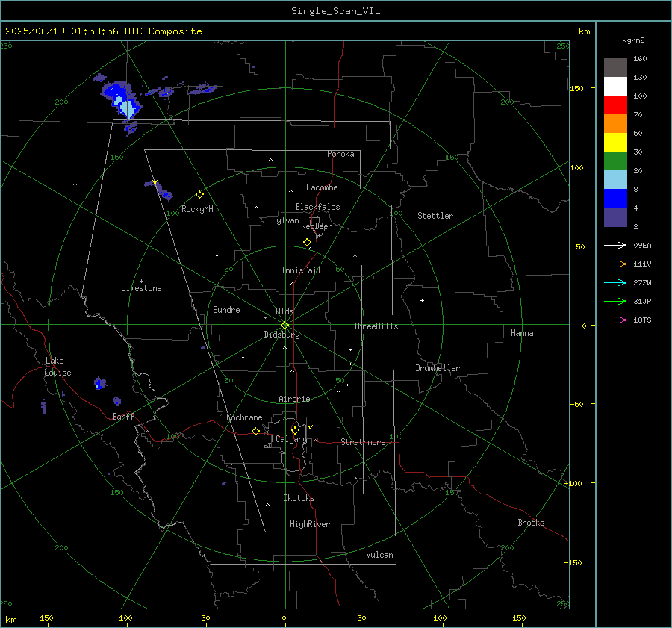Screen dimensions: 672x628
Task: Click the HighRiver label
Action: 310,524
